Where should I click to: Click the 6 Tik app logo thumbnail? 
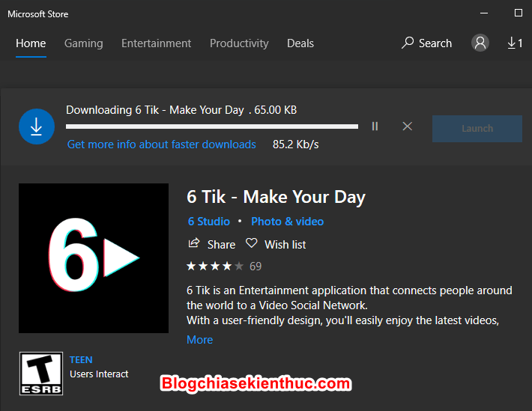[94, 258]
